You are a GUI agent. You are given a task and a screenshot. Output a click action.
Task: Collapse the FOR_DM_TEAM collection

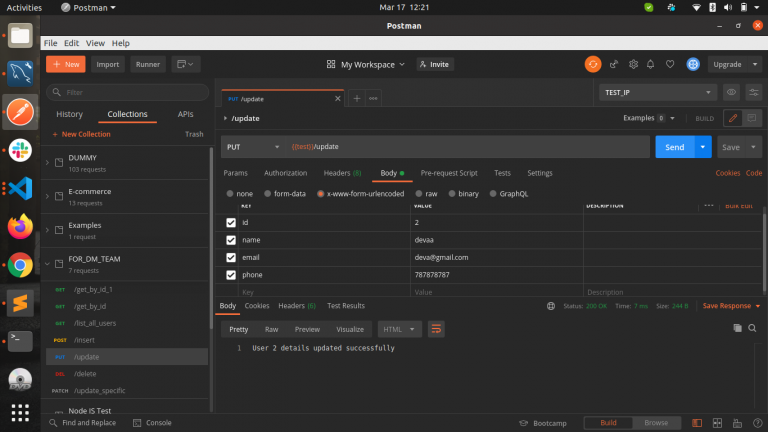(48, 264)
